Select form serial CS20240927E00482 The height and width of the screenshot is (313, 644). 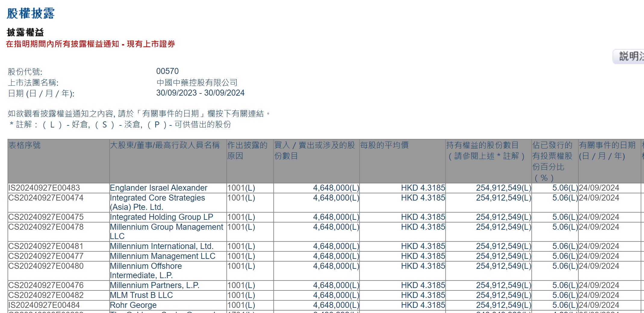coord(46,295)
